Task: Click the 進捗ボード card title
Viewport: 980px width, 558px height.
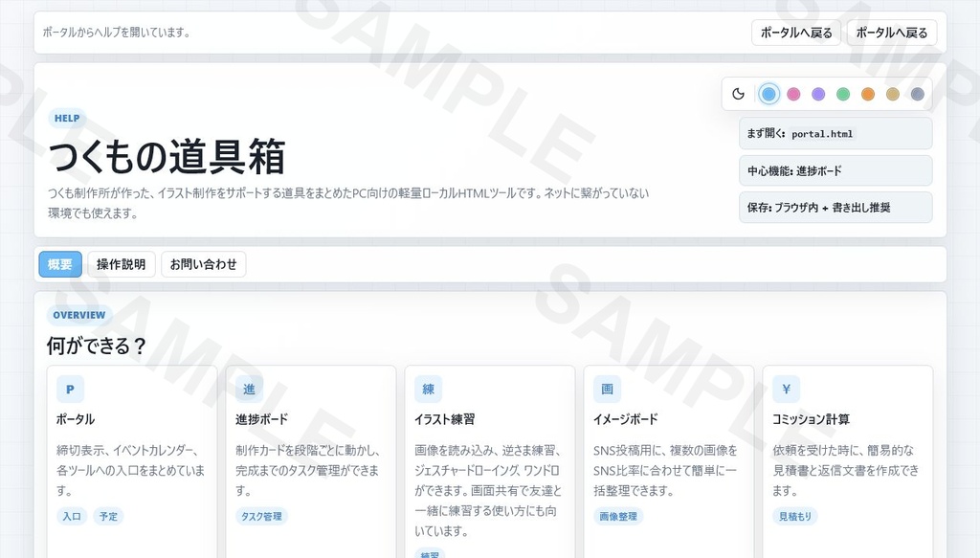Action: [x=262, y=419]
